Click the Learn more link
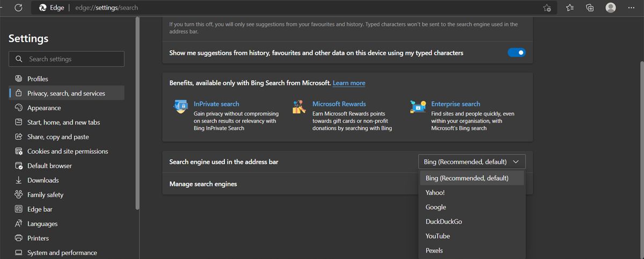 pyautogui.click(x=349, y=83)
